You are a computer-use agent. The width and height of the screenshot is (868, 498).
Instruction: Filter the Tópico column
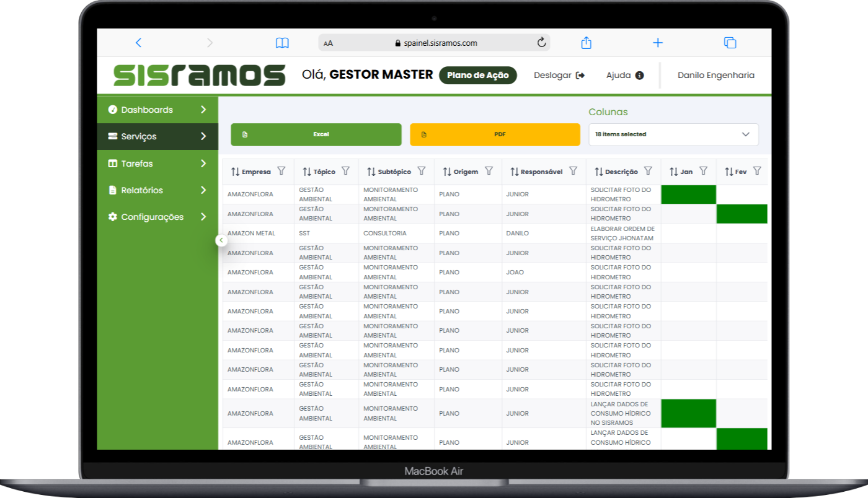pyautogui.click(x=346, y=171)
